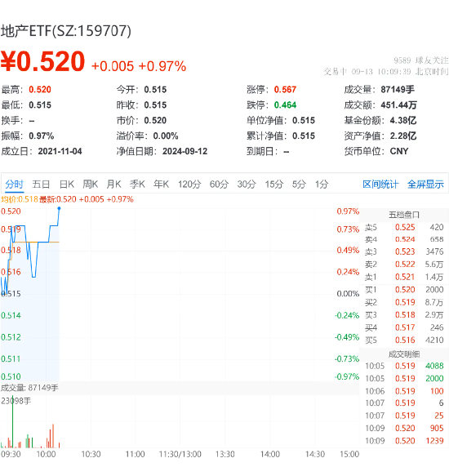The width and height of the screenshot is (449, 476).
Task: Select the 60分 interval tab
Action: pyautogui.click(x=219, y=184)
